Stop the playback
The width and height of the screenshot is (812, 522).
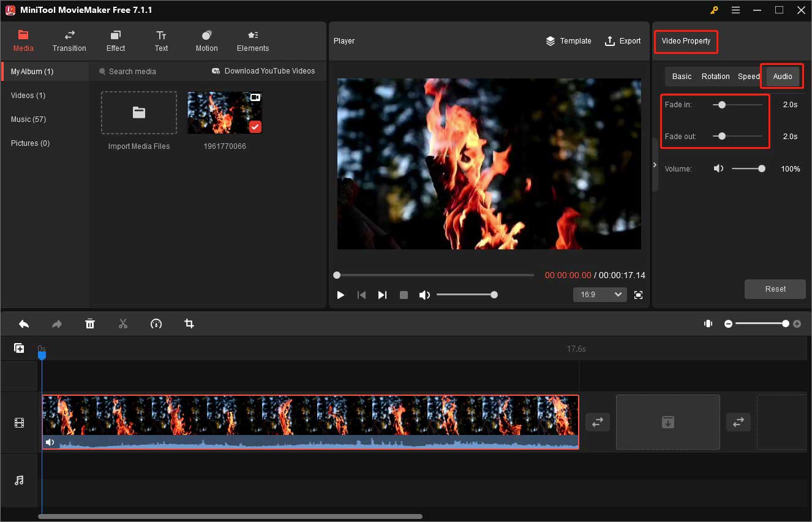coord(404,295)
